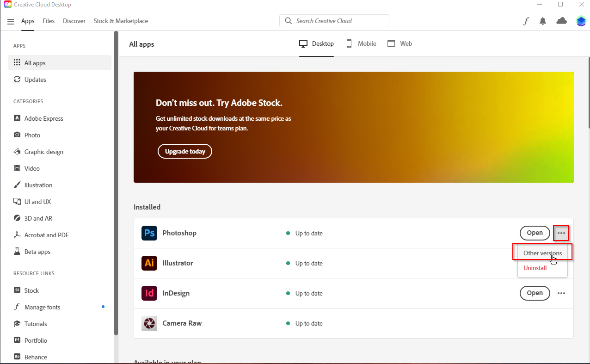Screen dimensions: 590x364
Task: Expand more options for InDesign
Action: 561,293
